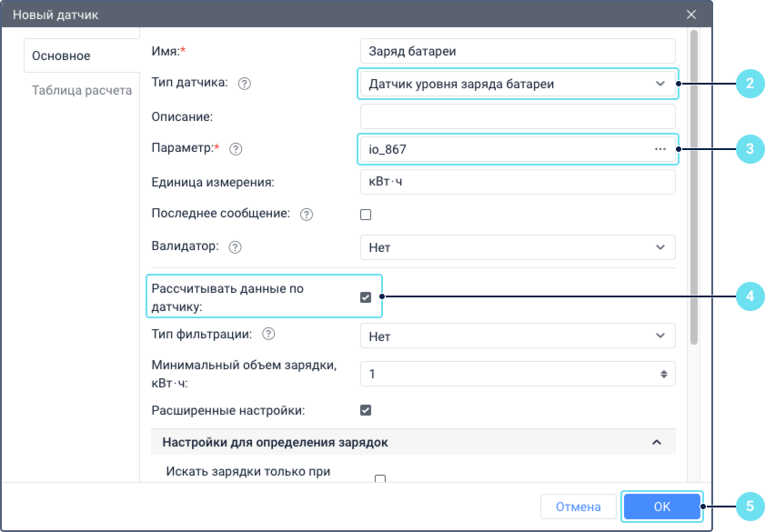Collapse Настройки для определения зарядок section
The image size is (765, 532).
[x=656, y=443]
